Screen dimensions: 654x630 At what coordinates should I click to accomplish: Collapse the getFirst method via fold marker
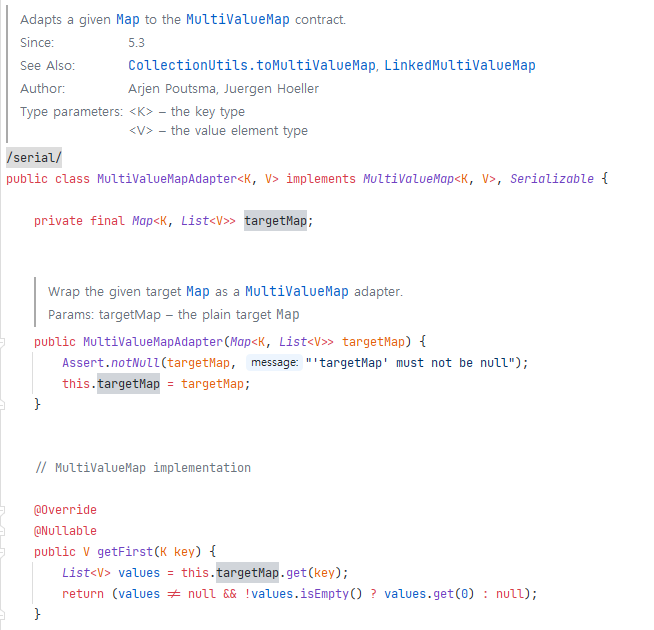2,552
